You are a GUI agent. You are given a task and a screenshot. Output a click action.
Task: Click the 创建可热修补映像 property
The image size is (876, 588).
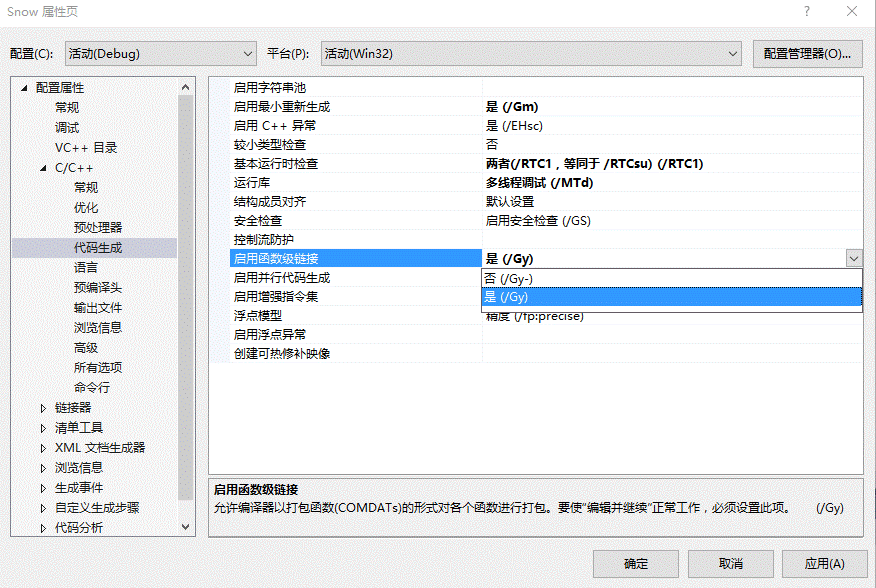282,354
